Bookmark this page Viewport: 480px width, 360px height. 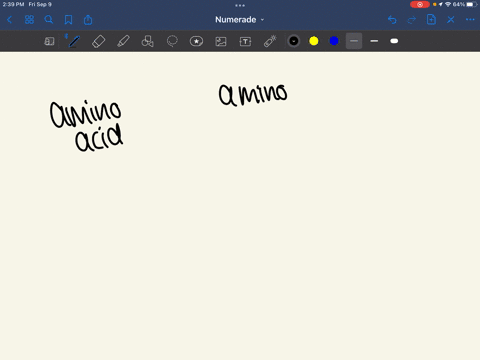[x=68, y=20]
